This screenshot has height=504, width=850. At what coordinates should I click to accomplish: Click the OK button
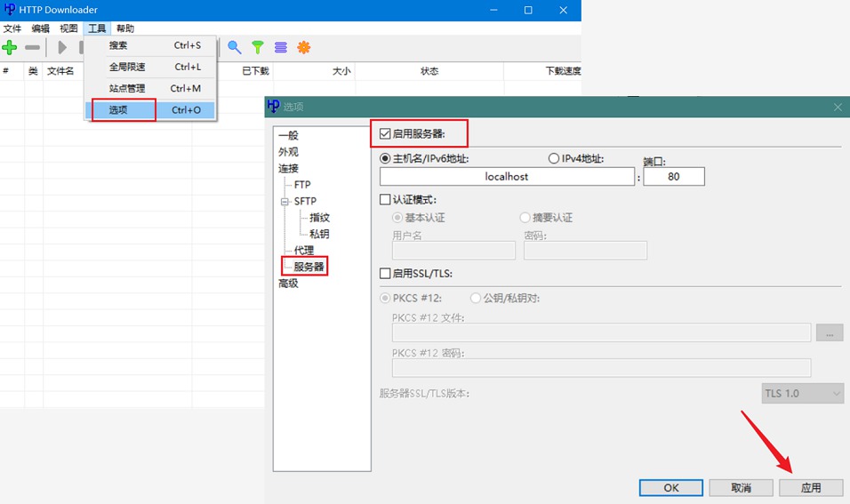(671, 488)
